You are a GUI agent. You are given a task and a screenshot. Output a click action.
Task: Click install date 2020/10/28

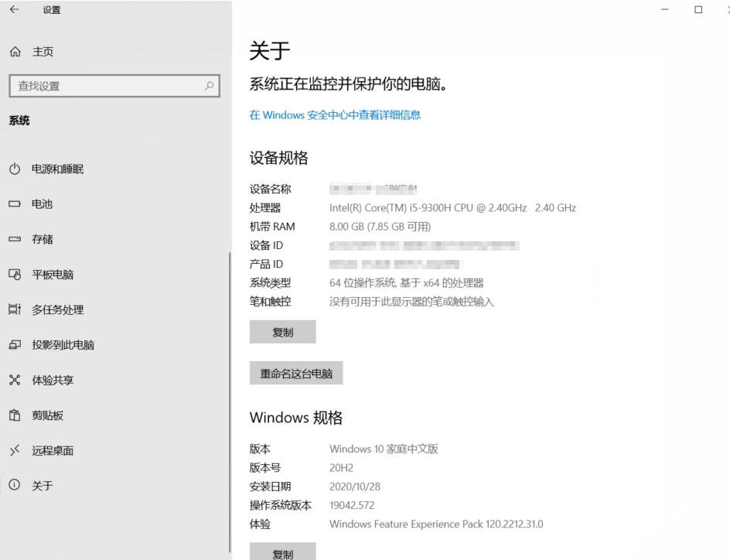[355, 487]
